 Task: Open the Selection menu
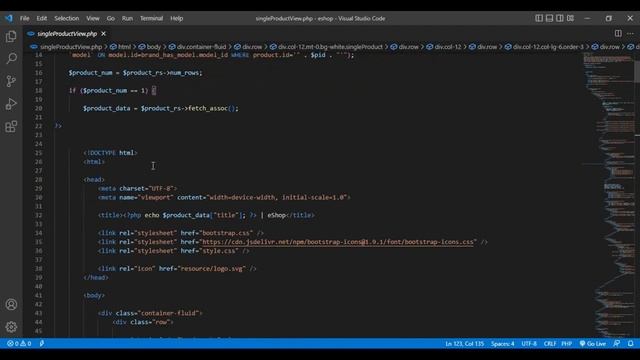[x=67, y=18]
